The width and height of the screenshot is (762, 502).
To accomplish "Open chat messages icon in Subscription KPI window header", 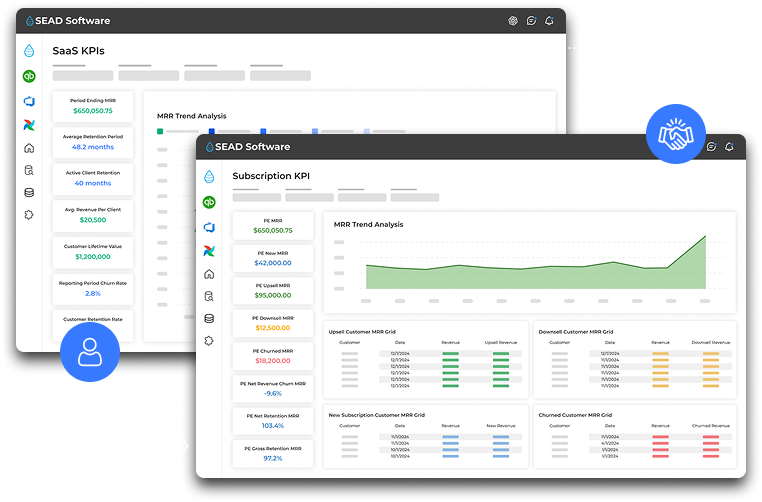I will click(711, 147).
